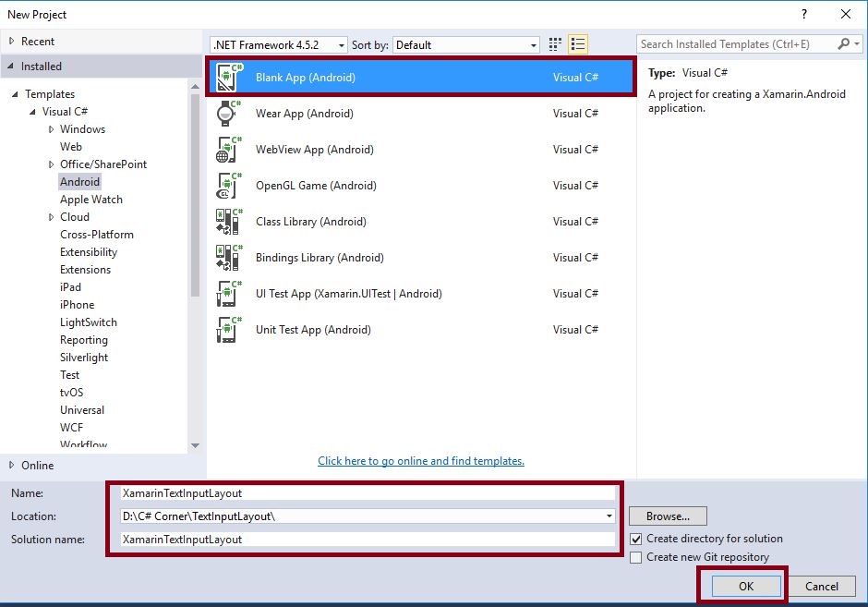Expand the Recent section
This screenshot has height=607, width=868.
pos(12,41)
